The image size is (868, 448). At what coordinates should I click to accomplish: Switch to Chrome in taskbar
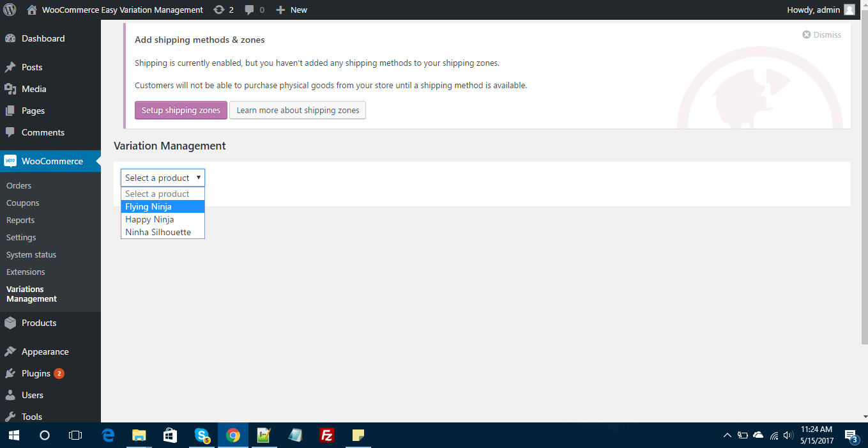[x=233, y=435]
